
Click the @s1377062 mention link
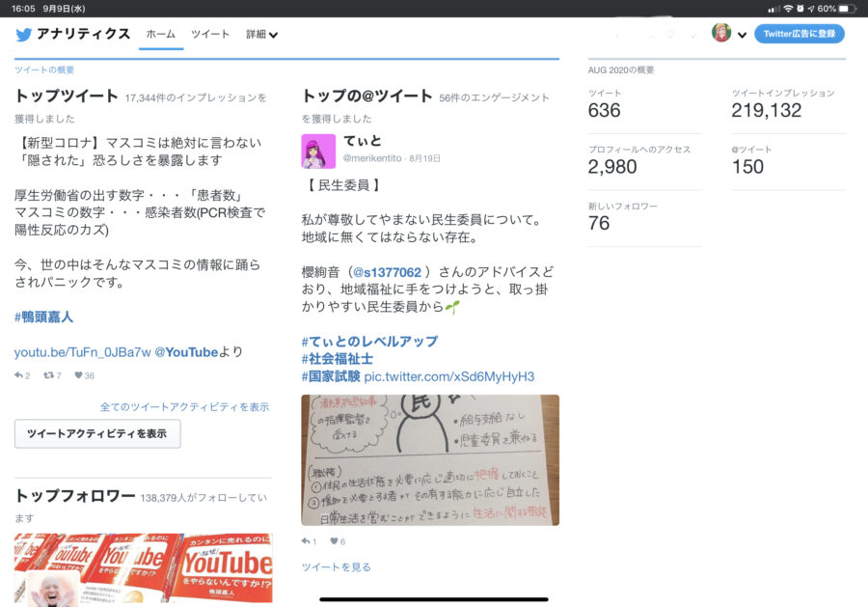click(387, 272)
